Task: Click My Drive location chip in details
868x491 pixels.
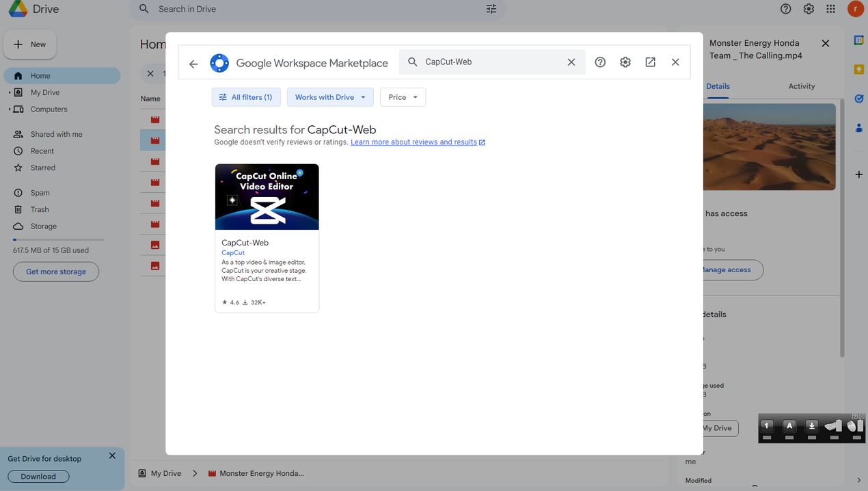Action: (720, 428)
